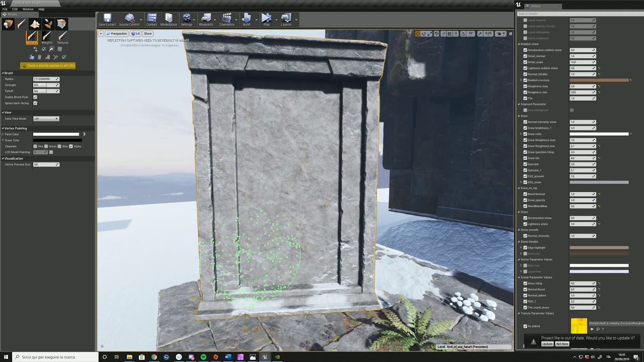Select the Colors vertex paint tool

coord(32,38)
